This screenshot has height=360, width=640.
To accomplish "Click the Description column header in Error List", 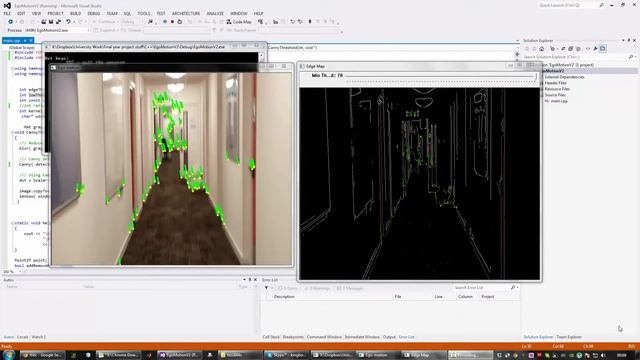I will (284, 297).
